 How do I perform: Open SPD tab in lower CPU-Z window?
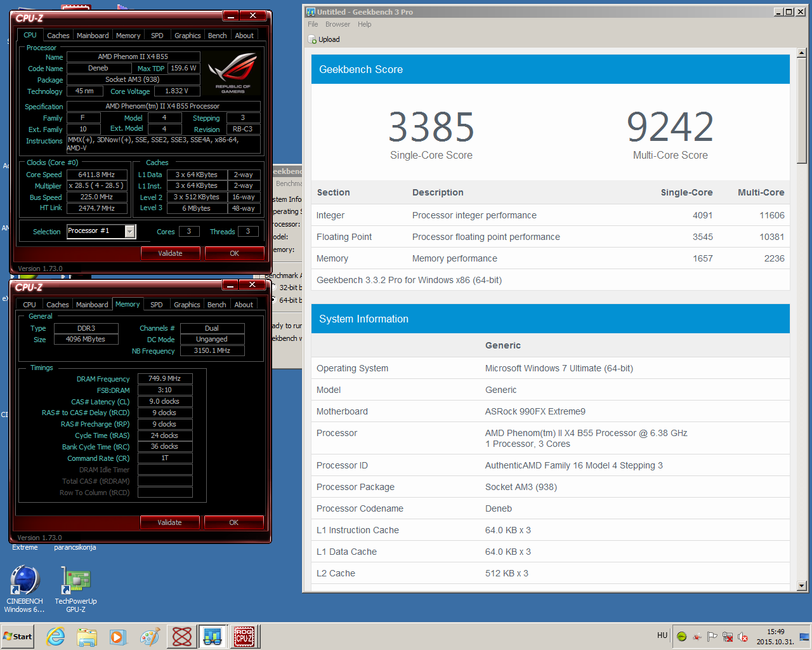(x=157, y=305)
